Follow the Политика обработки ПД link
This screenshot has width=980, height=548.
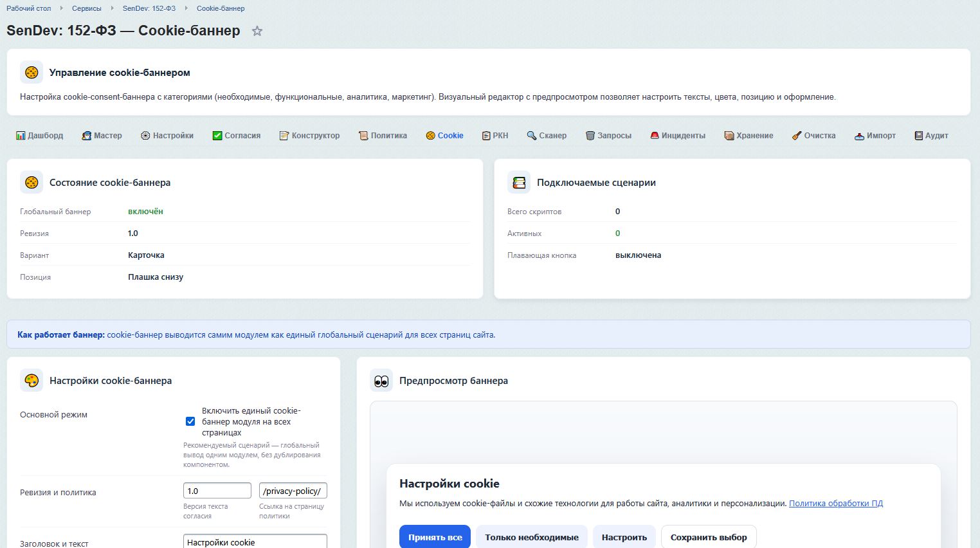tap(835, 504)
